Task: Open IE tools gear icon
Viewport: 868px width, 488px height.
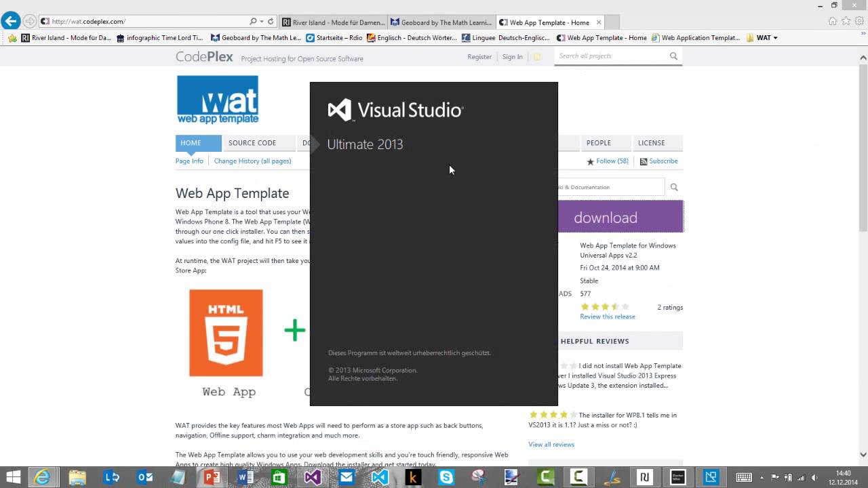Action: [858, 21]
